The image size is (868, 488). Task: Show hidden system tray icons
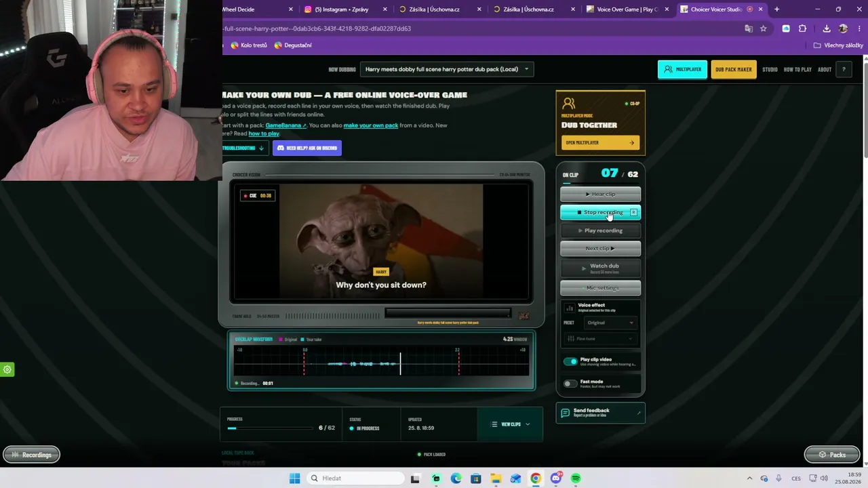tap(749, 479)
